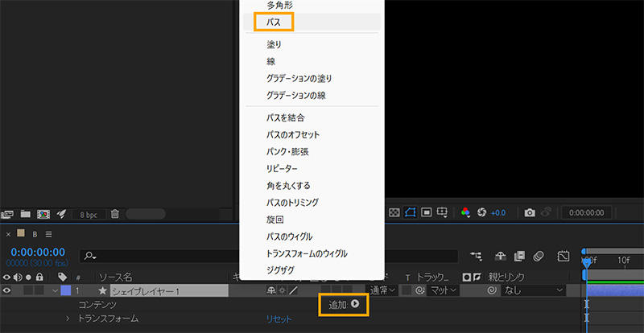Click the リセット link for transform
This screenshot has height=333, width=644.
point(280,319)
